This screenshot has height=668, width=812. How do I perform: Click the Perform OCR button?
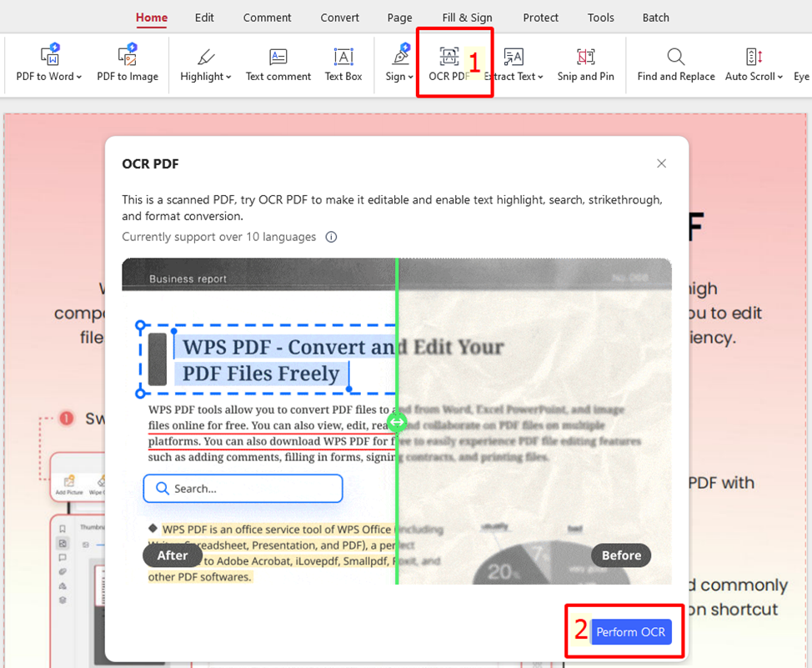631,632
